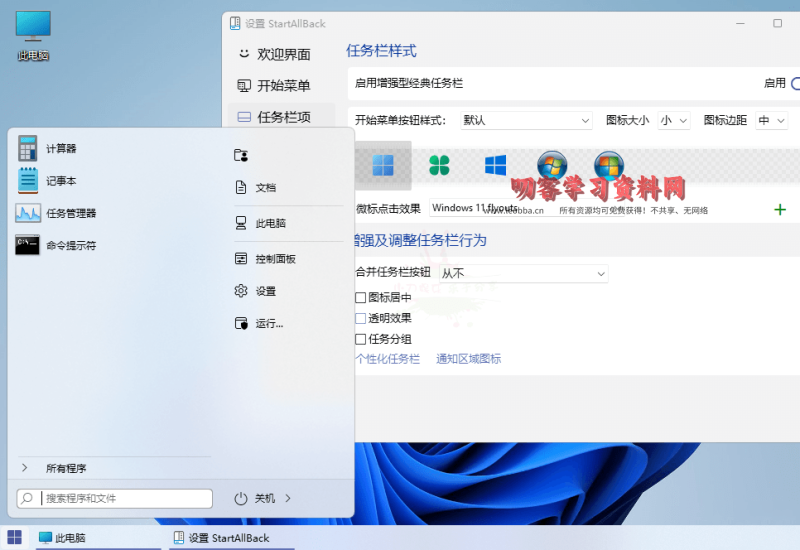Image resolution: width=800 pixels, height=550 pixels.
Task: Open the user folder icon in start menu
Action: pyautogui.click(x=241, y=155)
